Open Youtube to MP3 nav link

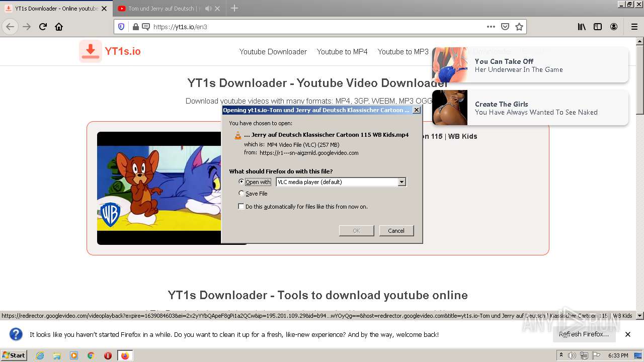pos(403,52)
